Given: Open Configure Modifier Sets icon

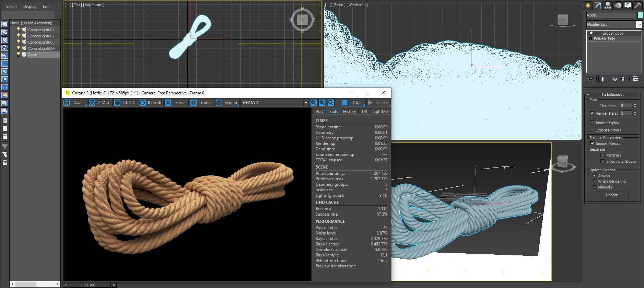Looking at the screenshot, I should tap(635, 79).
